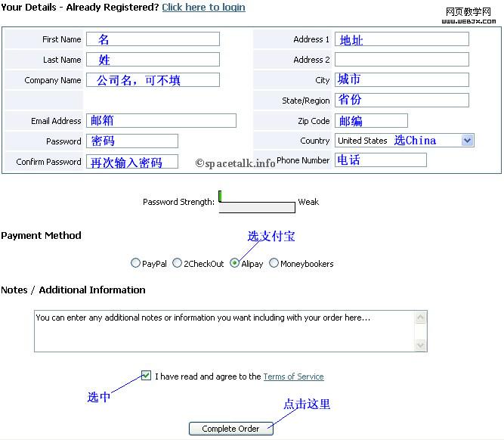Image resolution: width=504 pixels, height=440 pixels.
Task: Click the First Name input field
Action: pyautogui.click(x=153, y=39)
